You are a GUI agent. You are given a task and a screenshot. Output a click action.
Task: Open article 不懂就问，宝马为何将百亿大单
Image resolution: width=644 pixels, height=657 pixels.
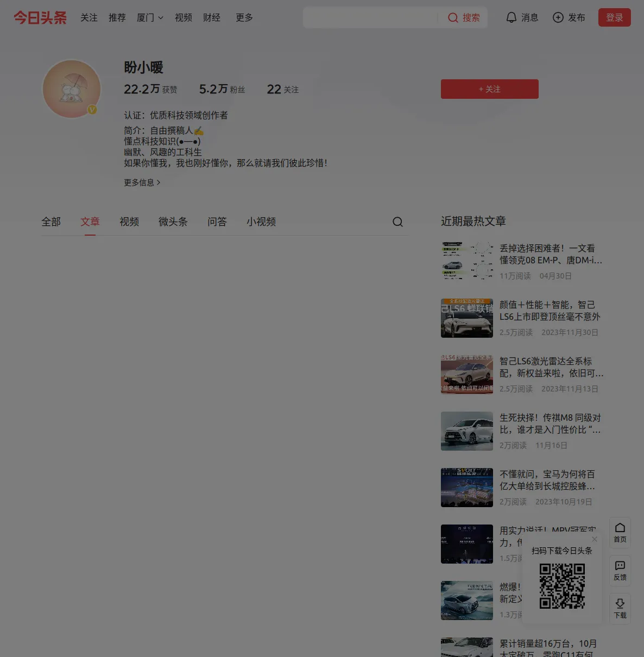click(x=547, y=480)
